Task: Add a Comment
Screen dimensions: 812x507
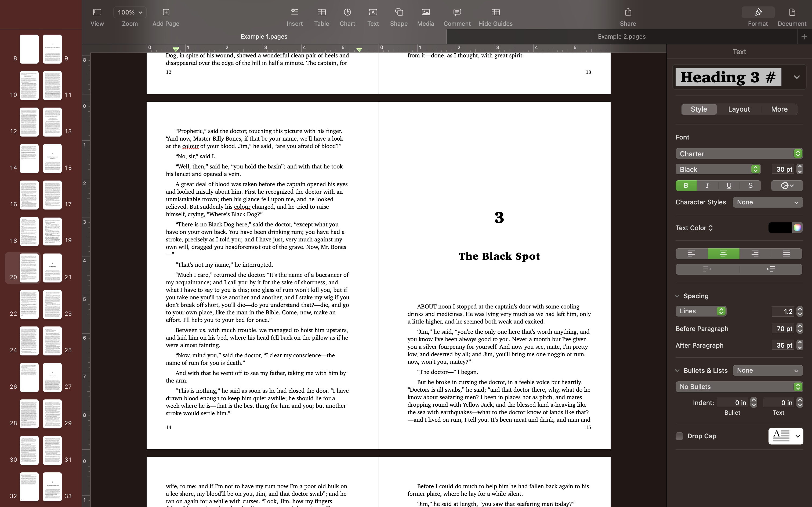Action: [x=457, y=16]
